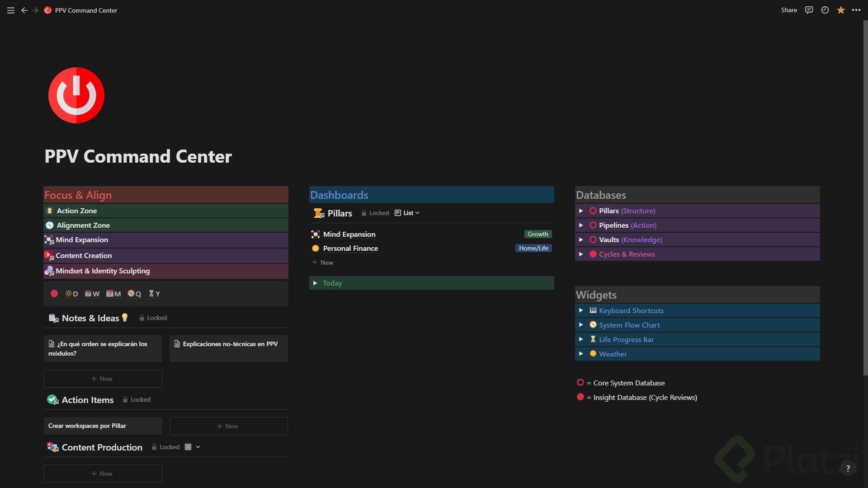Viewport: 868px width, 488px height.
Task: Click the Share menu item
Action: (x=788, y=10)
